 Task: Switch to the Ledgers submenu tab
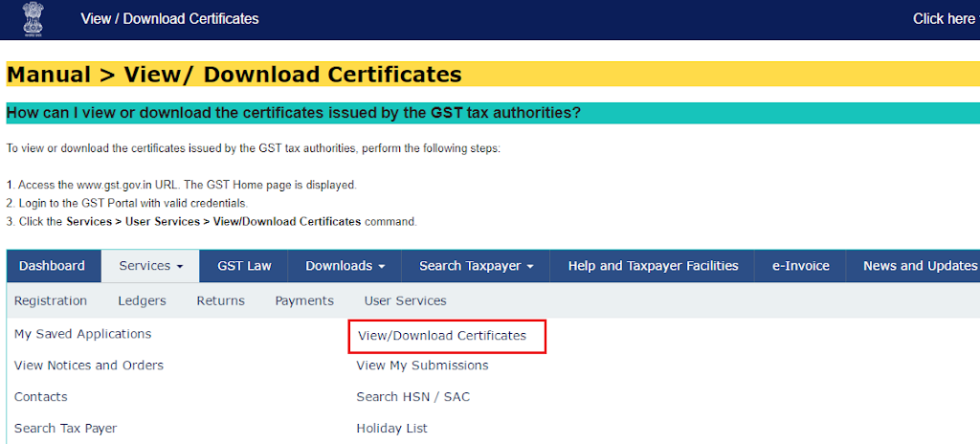click(x=142, y=300)
